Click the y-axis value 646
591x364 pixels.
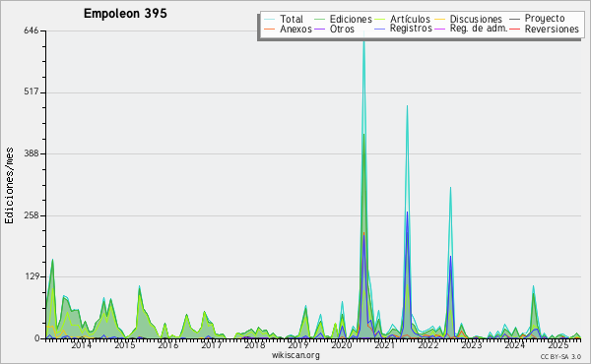[32, 30]
